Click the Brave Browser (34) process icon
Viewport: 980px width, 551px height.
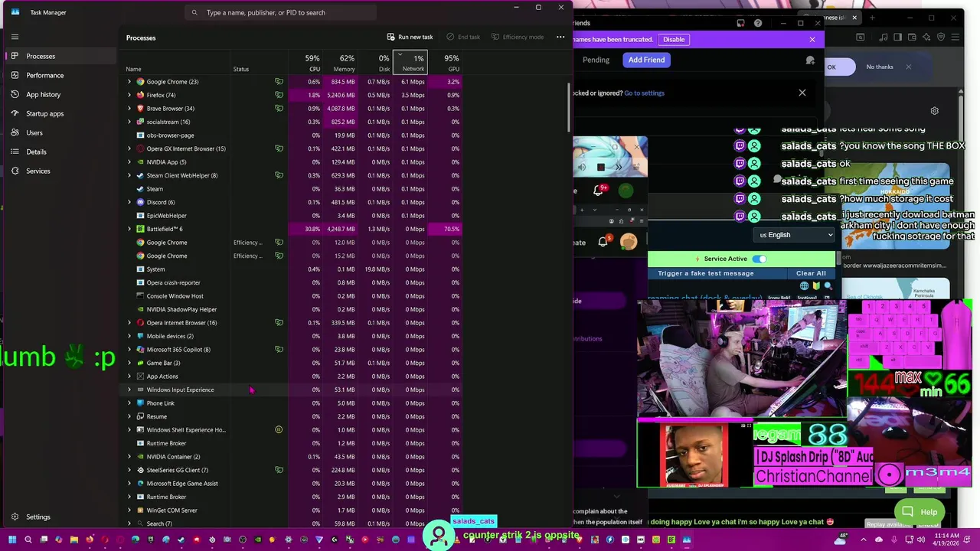[140, 109]
